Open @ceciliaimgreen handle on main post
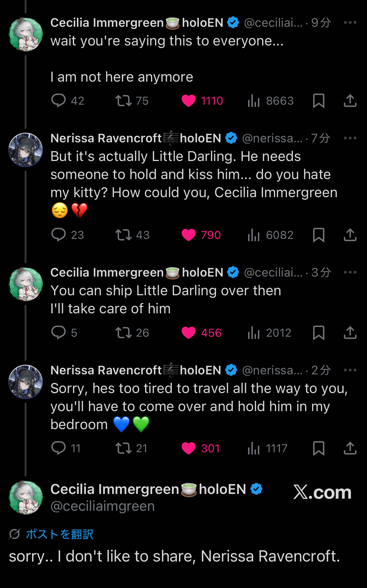Image resolution: width=367 pixels, height=588 pixels. coord(102,506)
